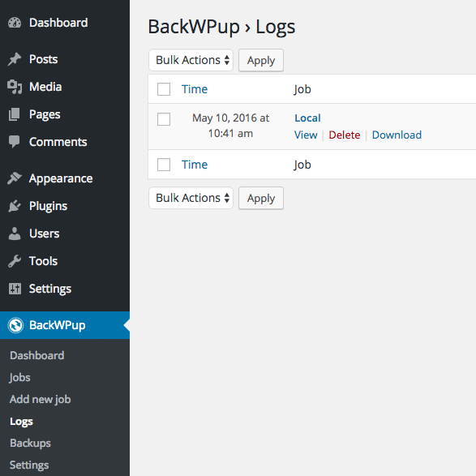Open BackWPup Dashboard submenu item
This screenshot has width=476, height=476.
37,355
